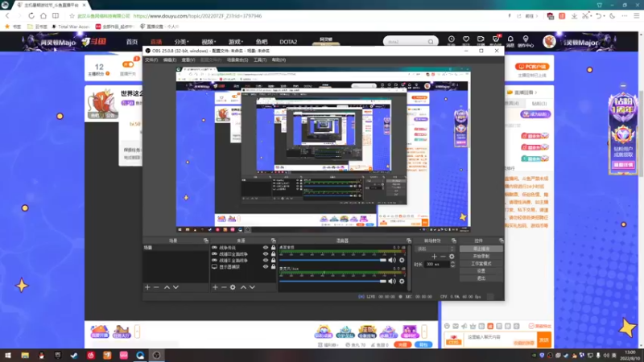Expand the 视频 dropdown in Douyu navigation
Screen dimensions: 644x362
pyautogui.click(x=208, y=42)
